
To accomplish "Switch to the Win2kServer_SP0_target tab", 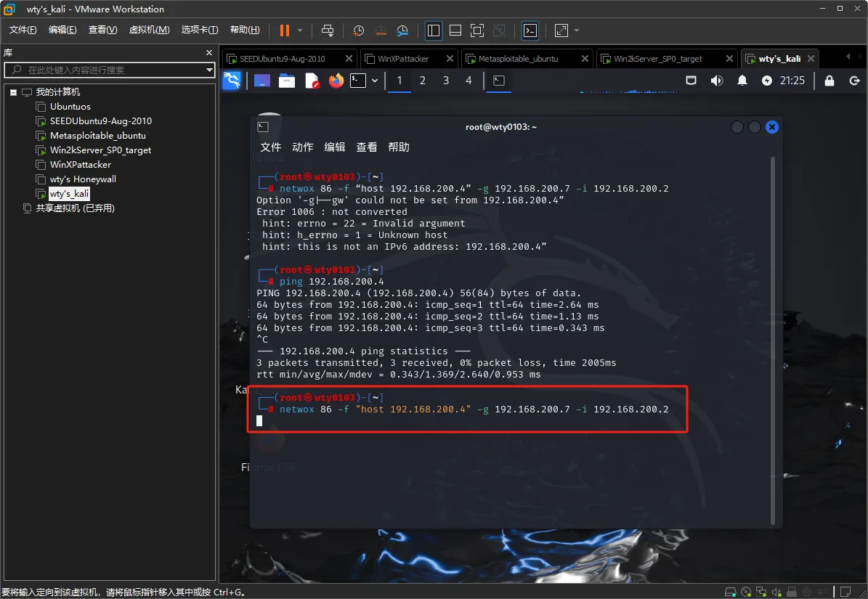I will point(657,59).
